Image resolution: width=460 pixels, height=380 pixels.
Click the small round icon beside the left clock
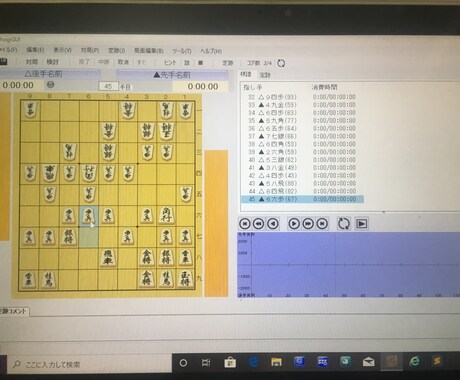pyautogui.click(x=50, y=85)
